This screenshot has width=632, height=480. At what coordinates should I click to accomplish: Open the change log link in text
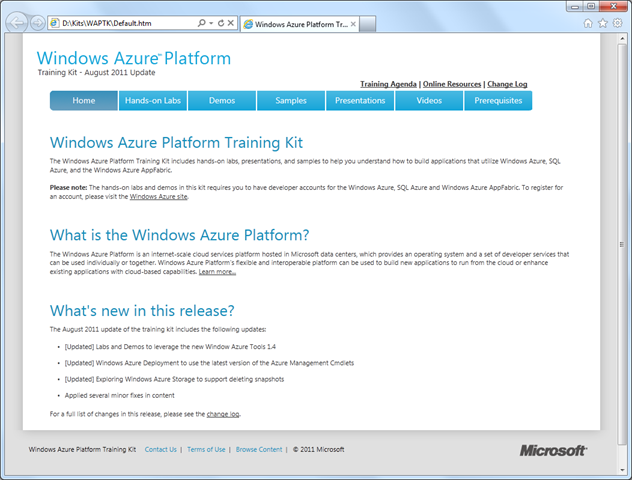223,414
